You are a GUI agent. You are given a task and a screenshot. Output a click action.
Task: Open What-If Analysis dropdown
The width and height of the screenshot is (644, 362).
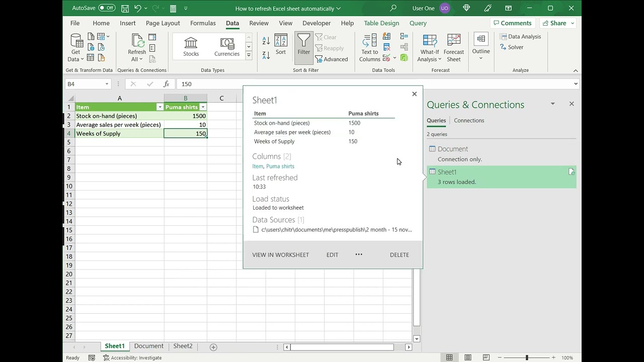coord(430,48)
